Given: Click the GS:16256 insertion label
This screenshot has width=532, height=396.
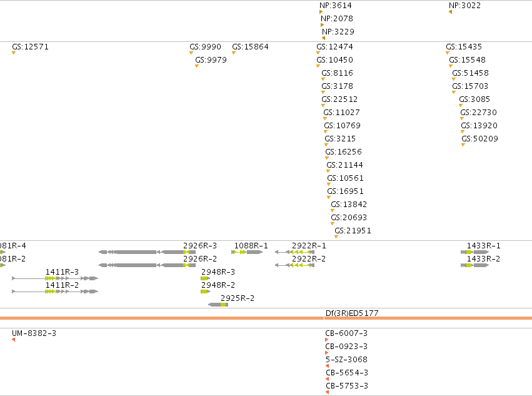Looking at the screenshot, I should click(x=344, y=152).
